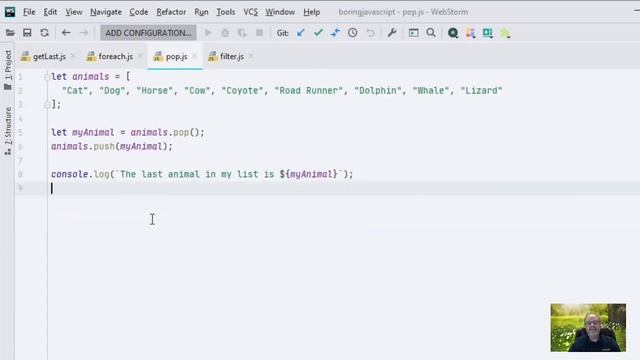Click line number 5 in the gutter
Viewport: 640px width, 360px height.
(20, 132)
